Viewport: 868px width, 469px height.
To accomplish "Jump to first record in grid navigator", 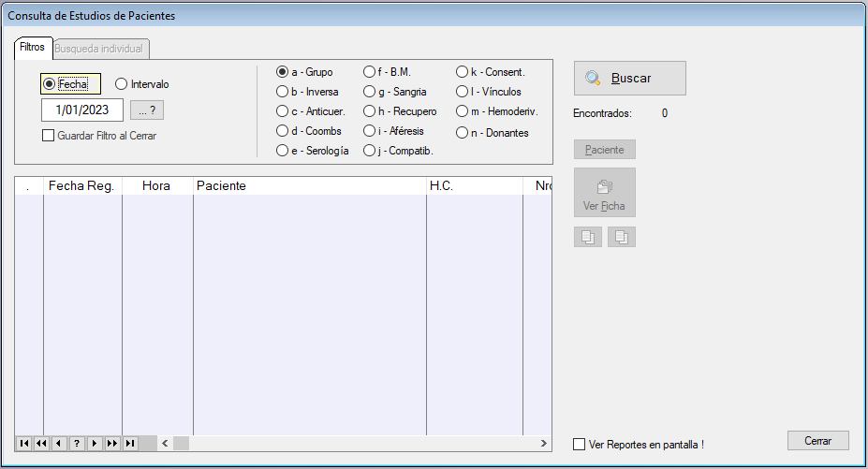I will pyautogui.click(x=23, y=444).
